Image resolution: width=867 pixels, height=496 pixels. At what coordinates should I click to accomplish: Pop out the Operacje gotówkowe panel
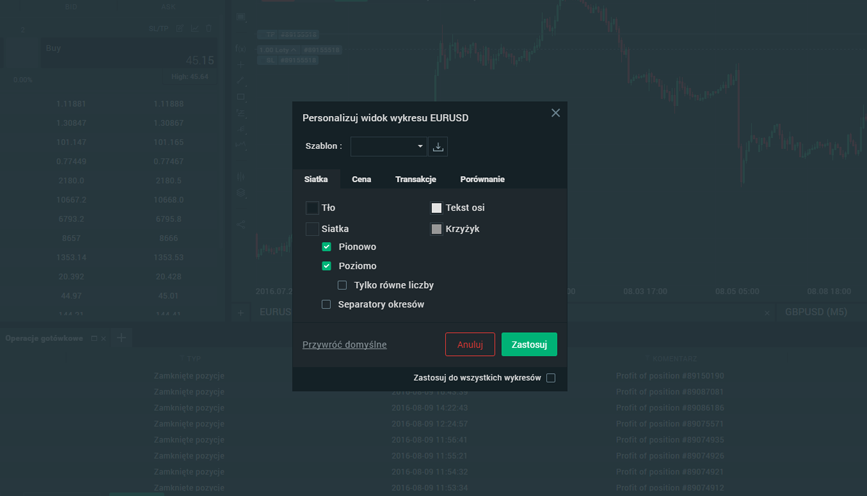tap(94, 338)
